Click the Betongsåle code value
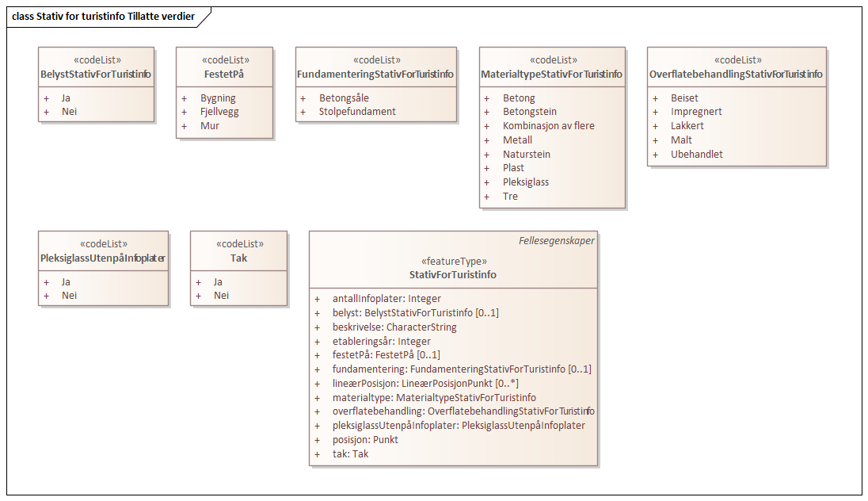The width and height of the screenshot is (868, 501). click(344, 98)
